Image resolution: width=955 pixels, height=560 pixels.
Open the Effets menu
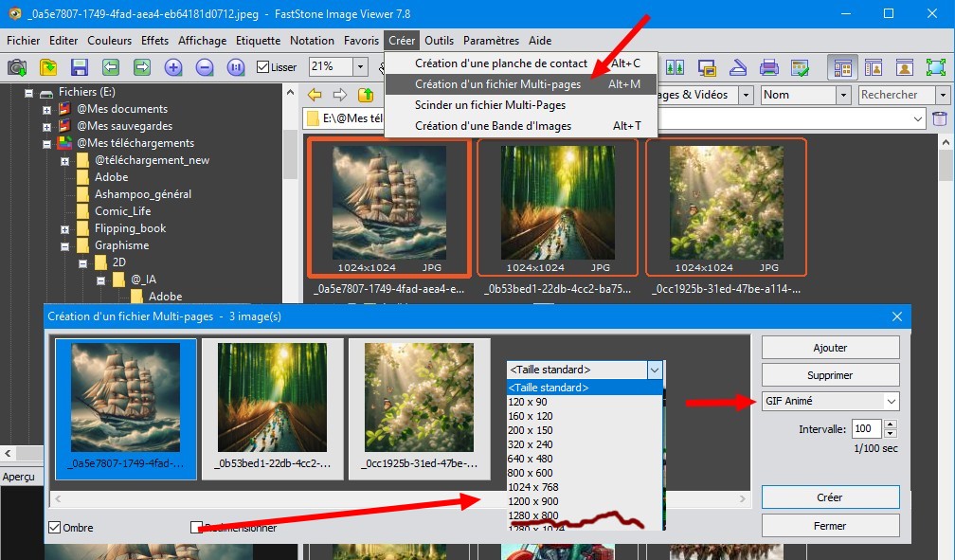(154, 41)
